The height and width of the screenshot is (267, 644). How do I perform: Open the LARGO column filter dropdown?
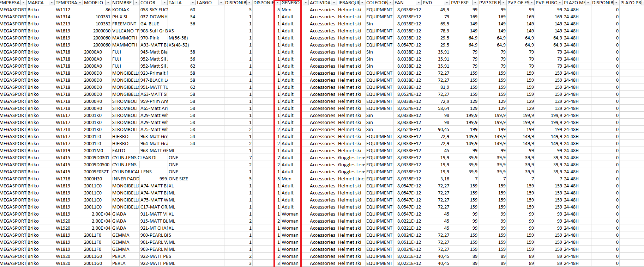pyautogui.click(x=221, y=2)
